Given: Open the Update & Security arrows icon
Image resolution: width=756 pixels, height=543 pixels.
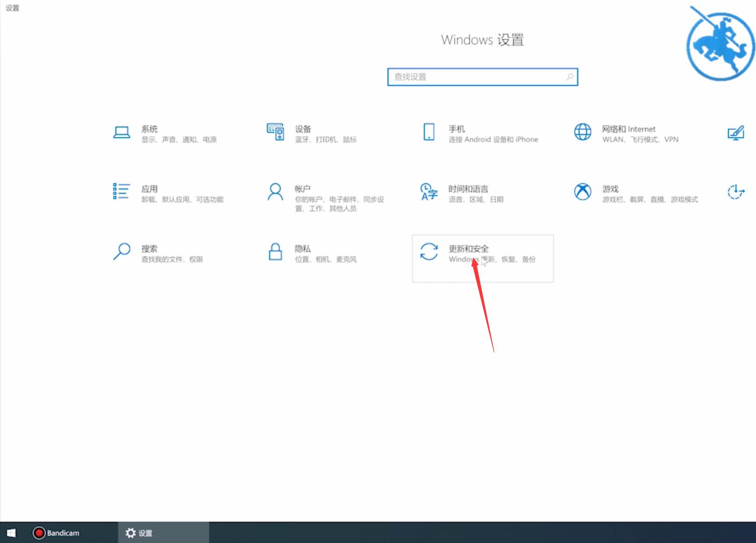Looking at the screenshot, I should (429, 251).
